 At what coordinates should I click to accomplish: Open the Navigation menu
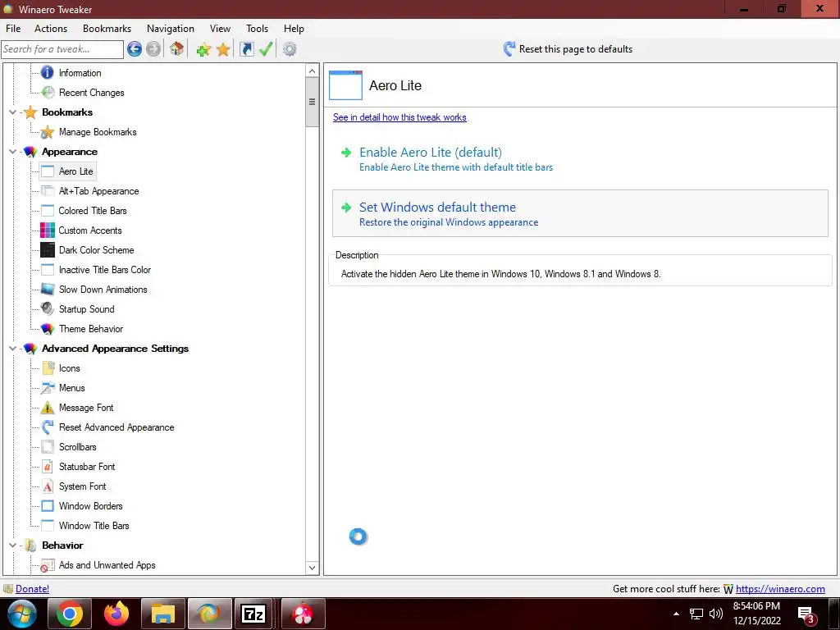click(171, 29)
